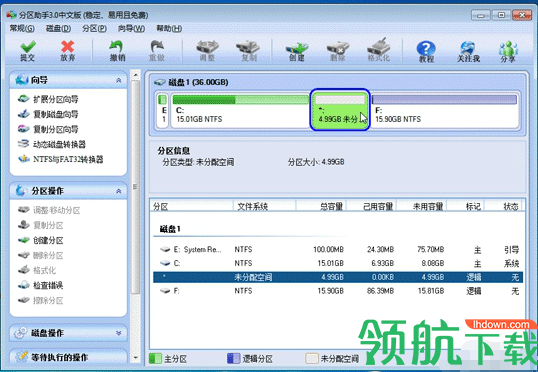Open NTFS与FAT32转换器 tool

60,159
